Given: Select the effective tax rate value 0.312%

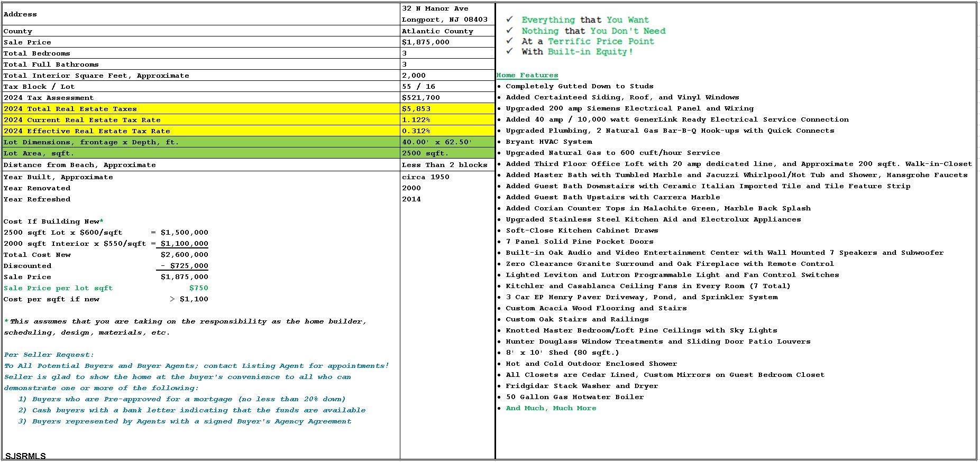Looking at the screenshot, I should coord(416,131).
